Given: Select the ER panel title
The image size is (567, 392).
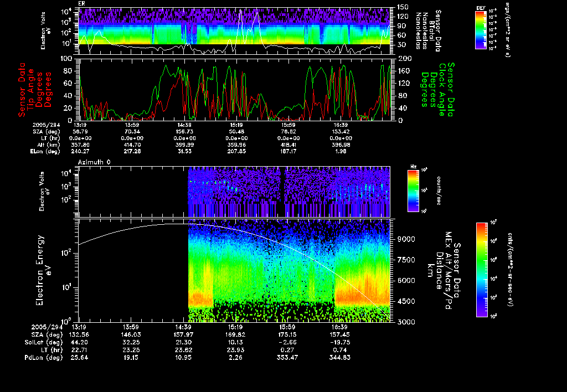Looking at the screenshot, I should coord(81,3).
